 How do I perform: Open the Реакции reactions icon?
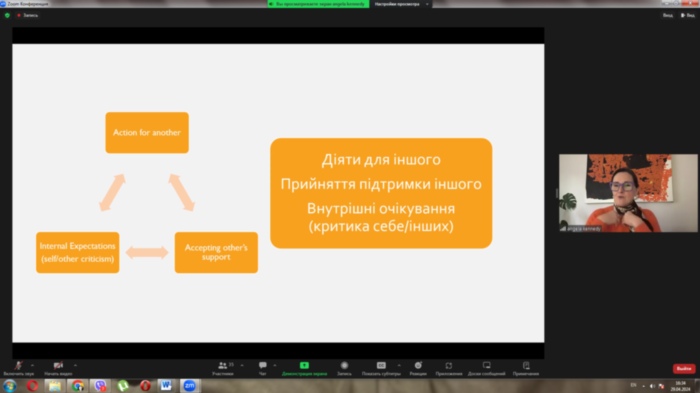pyautogui.click(x=418, y=365)
